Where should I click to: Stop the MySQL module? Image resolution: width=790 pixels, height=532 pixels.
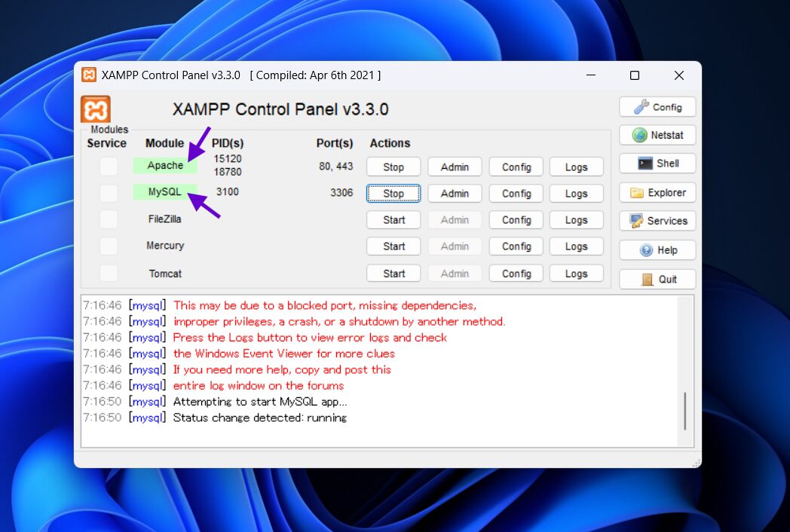(x=393, y=194)
